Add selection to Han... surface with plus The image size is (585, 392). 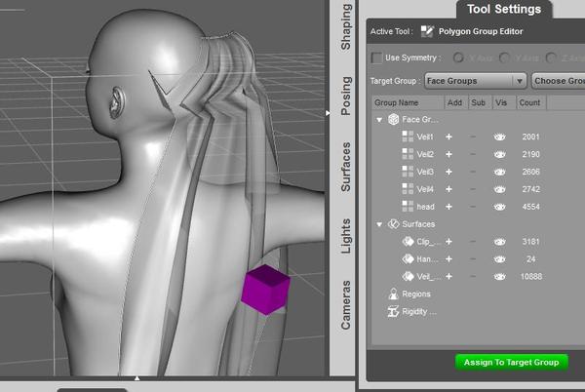pyautogui.click(x=448, y=259)
